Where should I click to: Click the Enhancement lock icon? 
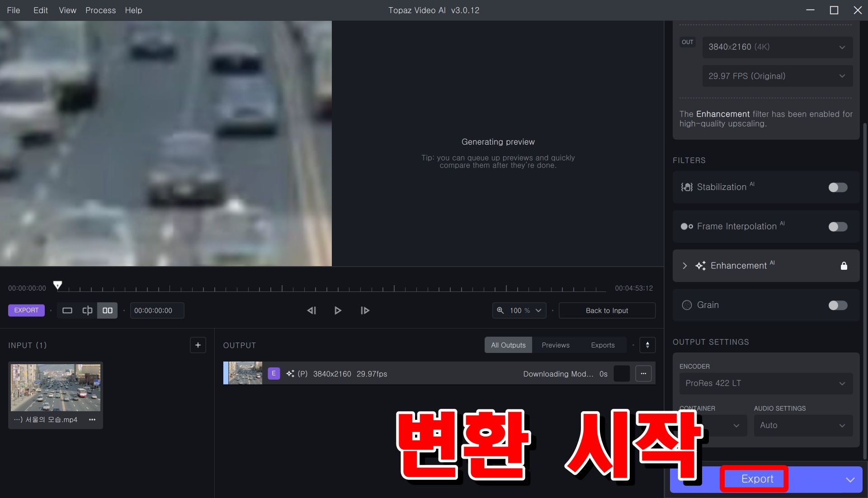[x=844, y=266]
